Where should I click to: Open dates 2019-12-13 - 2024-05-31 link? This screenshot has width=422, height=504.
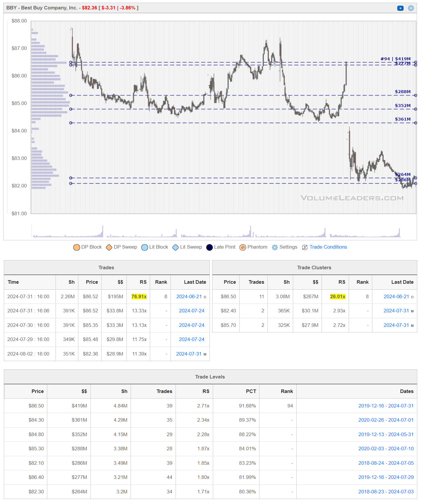(x=386, y=434)
